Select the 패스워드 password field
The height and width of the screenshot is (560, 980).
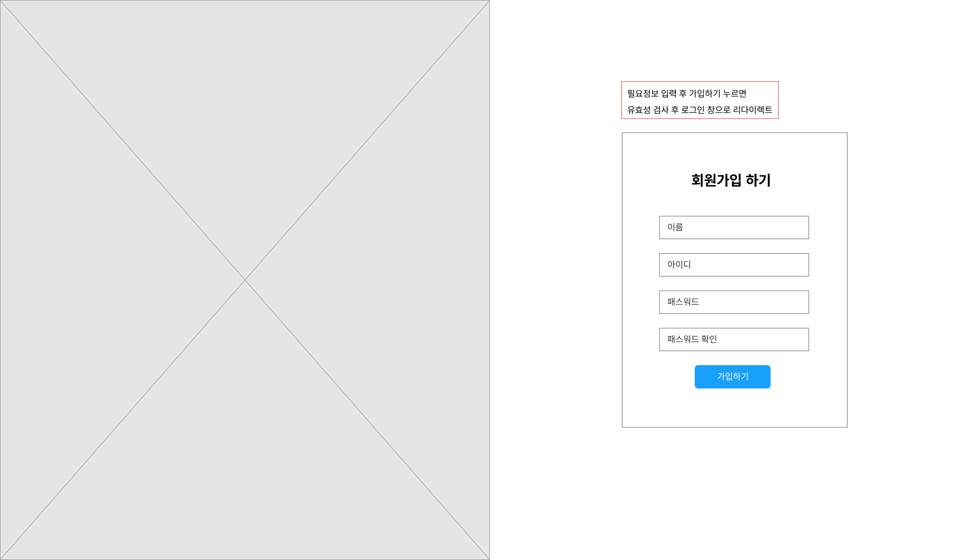pos(734,302)
